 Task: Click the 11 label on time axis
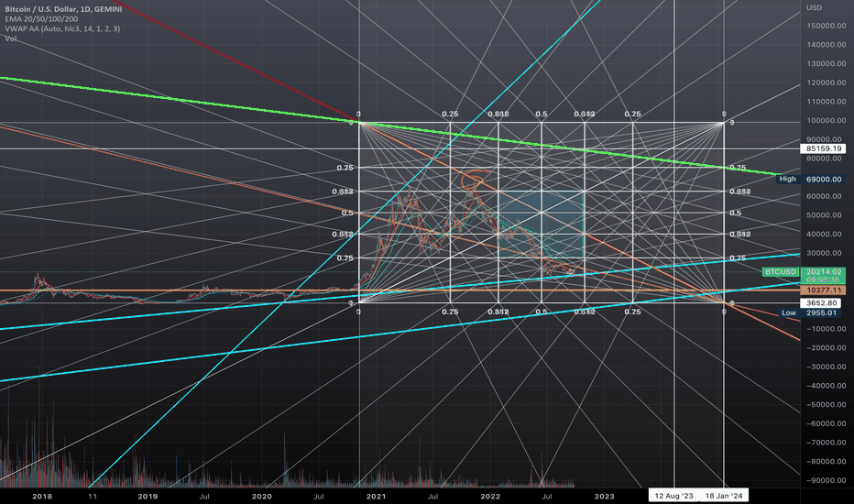click(x=93, y=497)
